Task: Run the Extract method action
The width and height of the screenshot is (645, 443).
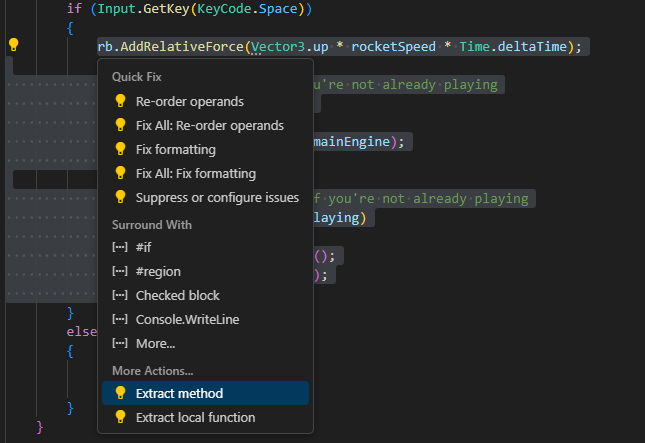Action: pyautogui.click(x=179, y=393)
